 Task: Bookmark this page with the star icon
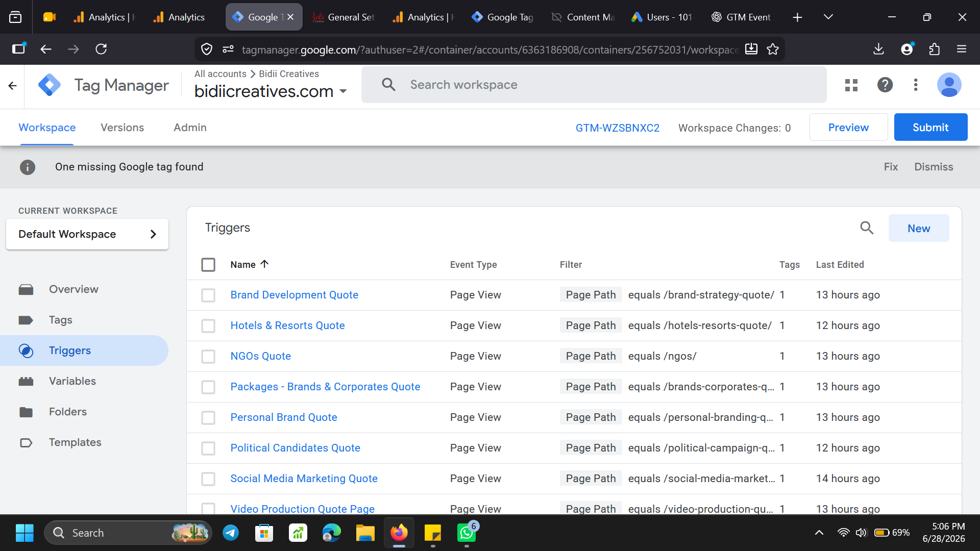pyautogui.click(x=773, y=49)
